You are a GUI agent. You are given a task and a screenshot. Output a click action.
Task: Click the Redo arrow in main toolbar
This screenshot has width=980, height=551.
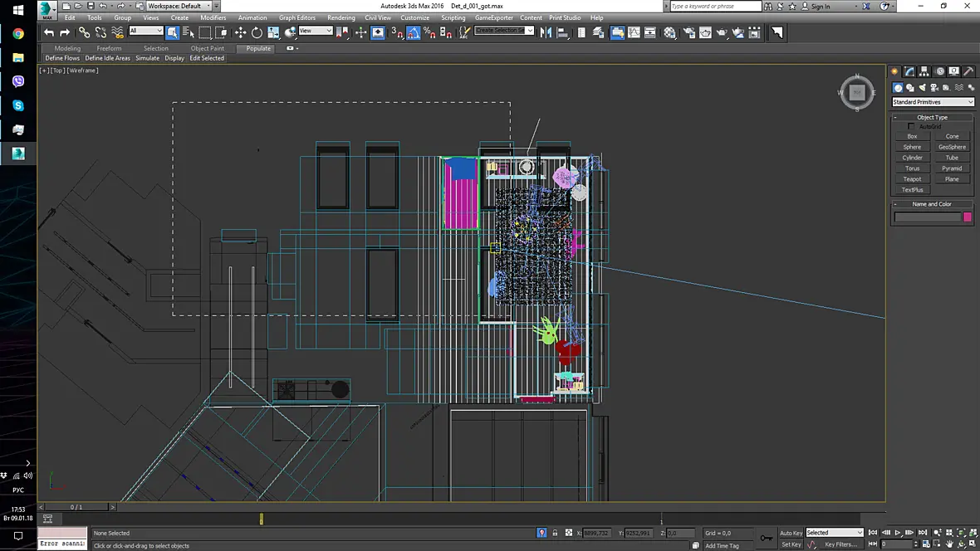tap(65, 32)
